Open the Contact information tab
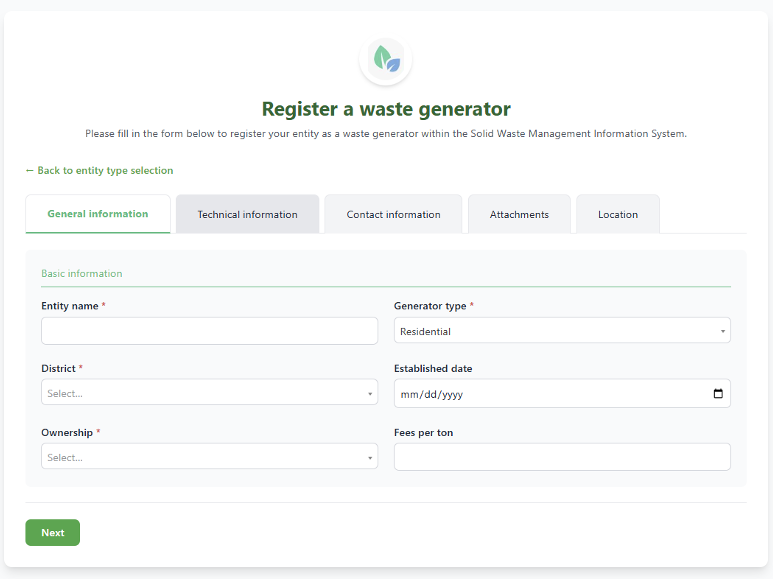The image size is (774, 580). tap(393, 214)
